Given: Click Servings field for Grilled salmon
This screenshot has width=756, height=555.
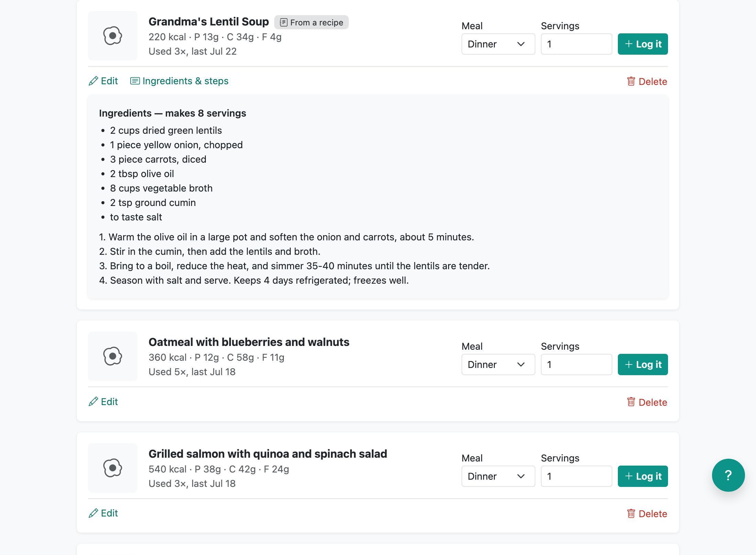Looking at the screenshot, I should pyautogui.click(x=577, y=476).
